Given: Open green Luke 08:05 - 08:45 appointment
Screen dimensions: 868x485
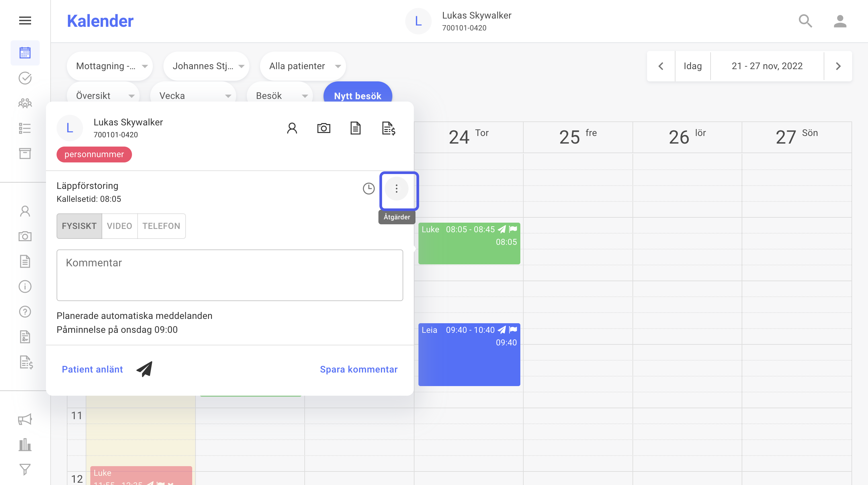Looking at the screenshot, I should click(x=469, y=243).
